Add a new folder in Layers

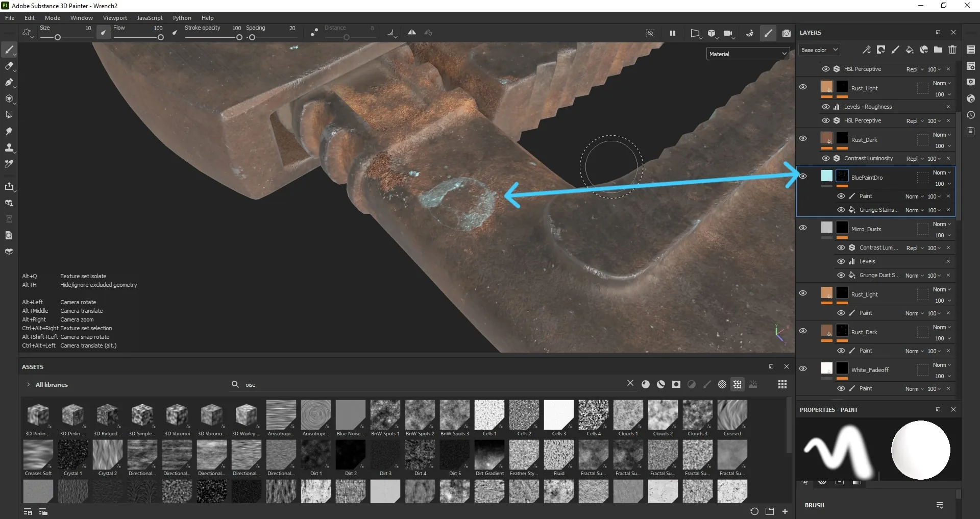[x=938, y=50]
